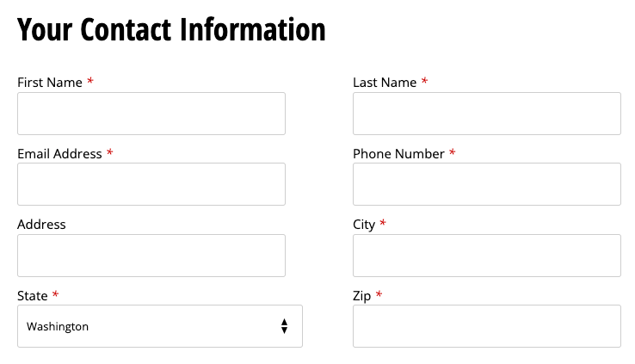Click the First Name input field
This screenshot has height=364, width=635.
151,114
